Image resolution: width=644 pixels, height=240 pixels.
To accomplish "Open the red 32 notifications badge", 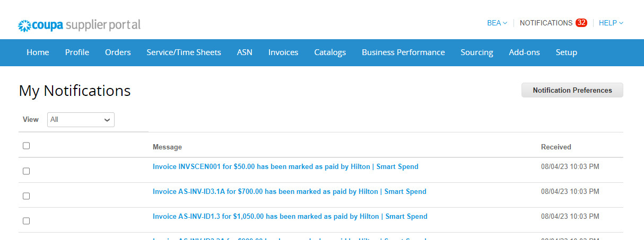I will click(581, 23).
